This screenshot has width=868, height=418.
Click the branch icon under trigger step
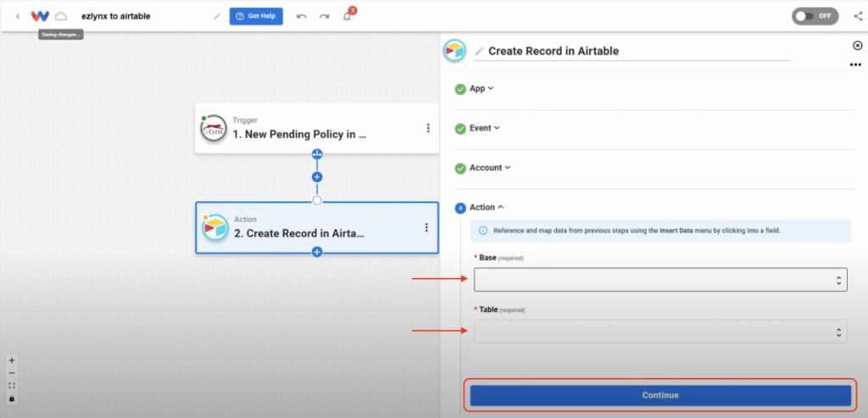[317, 154]
